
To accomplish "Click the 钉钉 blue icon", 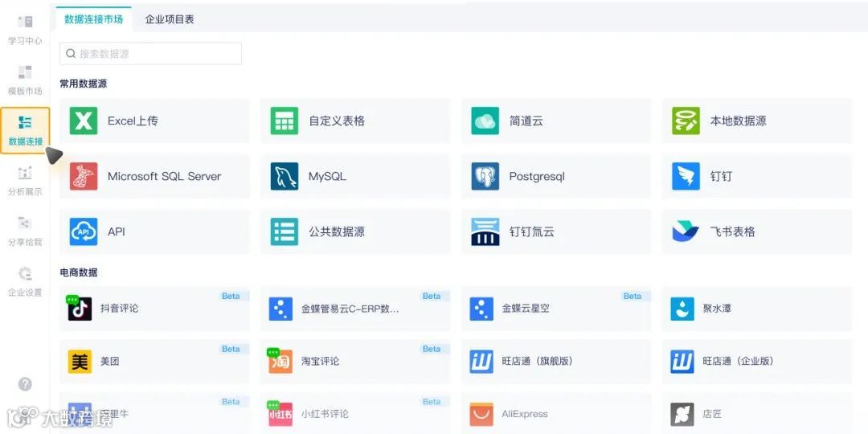I will point(686,176).
